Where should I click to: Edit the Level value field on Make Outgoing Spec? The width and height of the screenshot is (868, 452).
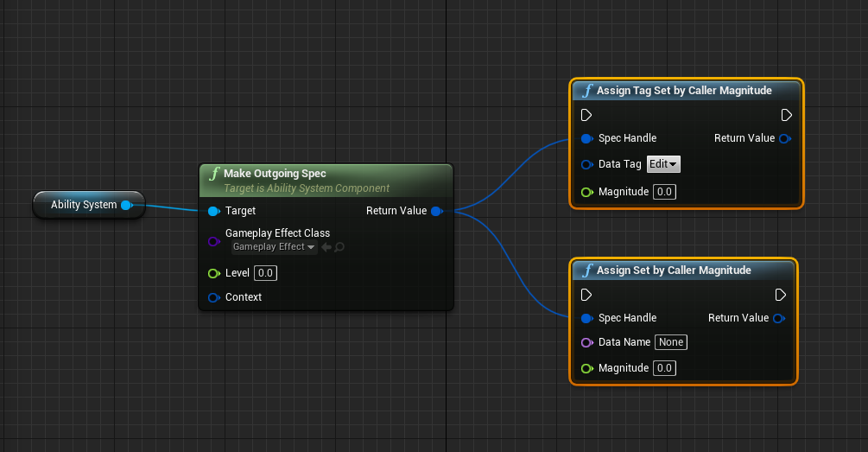[x=265, y=273]
